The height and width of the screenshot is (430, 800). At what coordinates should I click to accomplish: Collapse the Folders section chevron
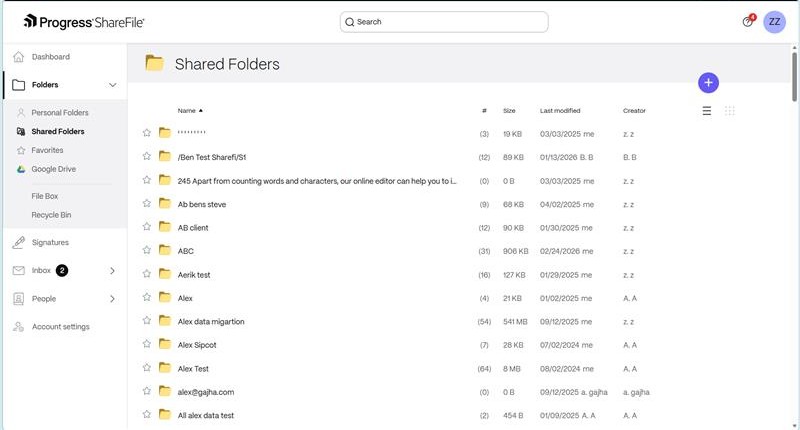point(113,85)
